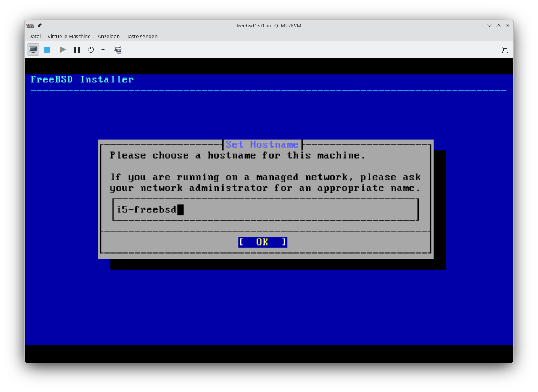Click the hostname field containing i5-freebsd
This screenshot has width=538, height=392.
[265, 209]
